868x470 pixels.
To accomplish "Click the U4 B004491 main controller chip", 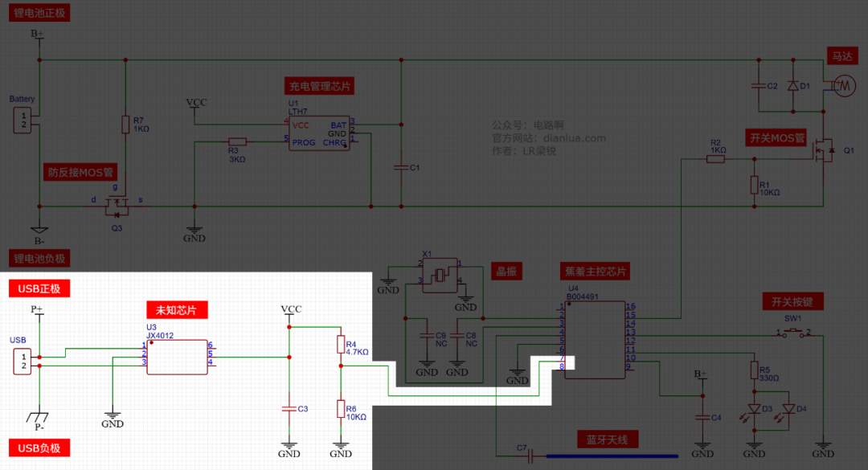I will [595, 340].
